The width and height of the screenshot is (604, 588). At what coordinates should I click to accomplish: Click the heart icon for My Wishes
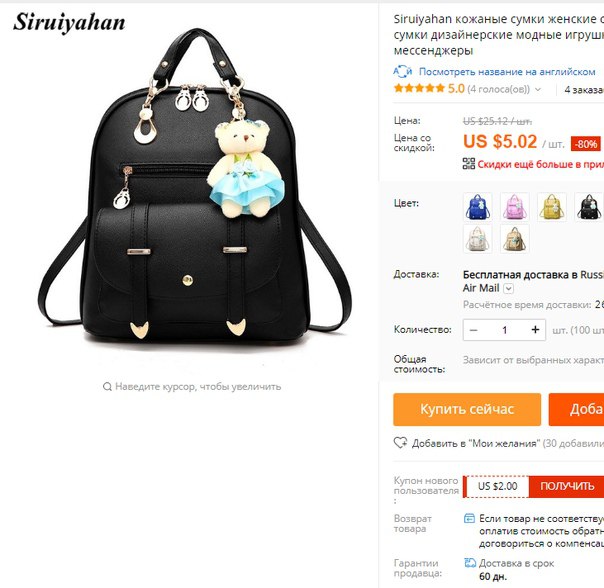[400, 443]
